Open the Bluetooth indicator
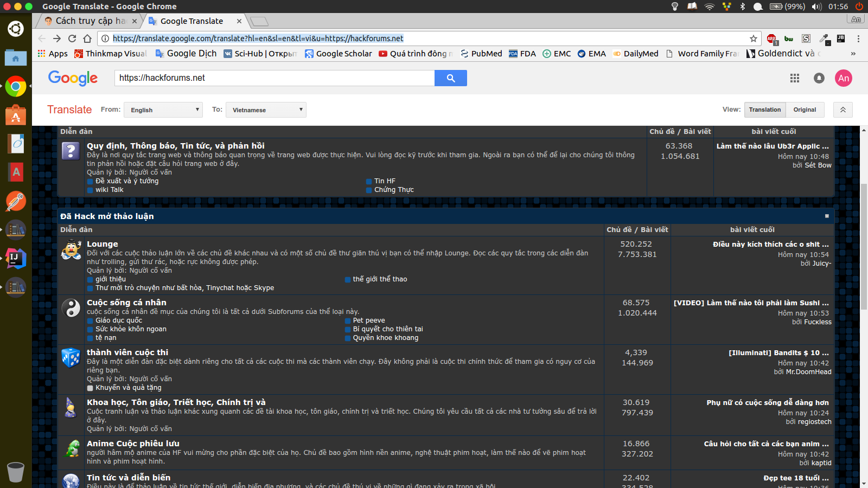Image resolution: width=868 pixels, height=488 pixels. pos(743,7)
